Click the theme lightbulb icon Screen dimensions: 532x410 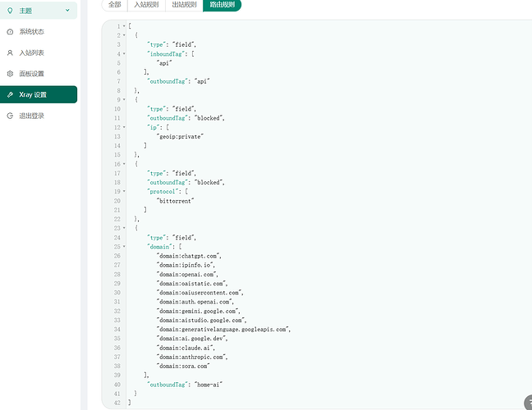(x=10, y=11)
